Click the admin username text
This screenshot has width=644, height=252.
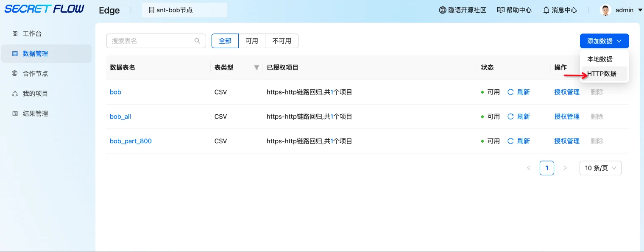[624, 10]
